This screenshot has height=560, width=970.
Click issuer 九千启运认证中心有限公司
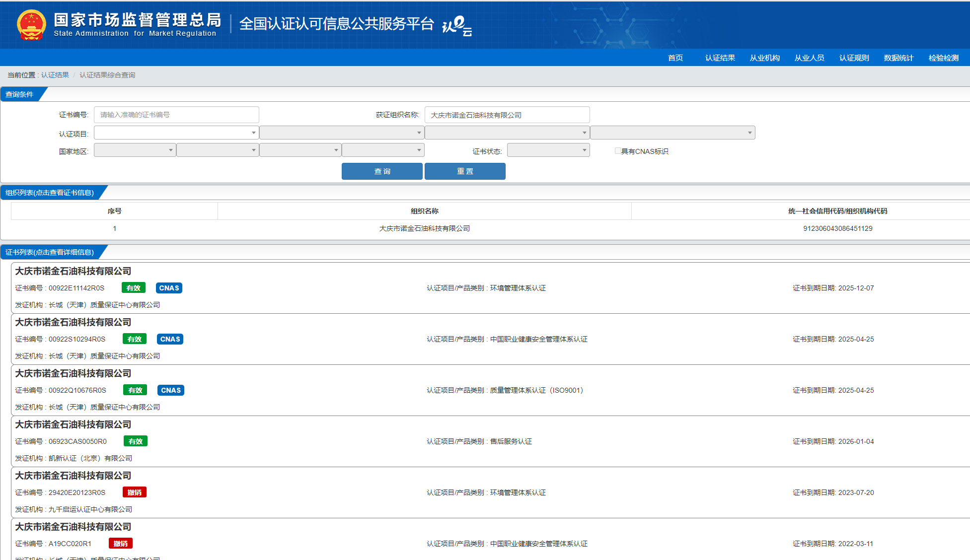pos(90,509)
